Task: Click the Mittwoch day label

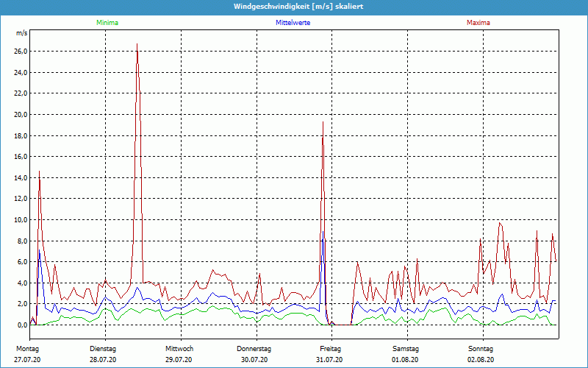Action: pyautogui.click(x=179, y=349)
